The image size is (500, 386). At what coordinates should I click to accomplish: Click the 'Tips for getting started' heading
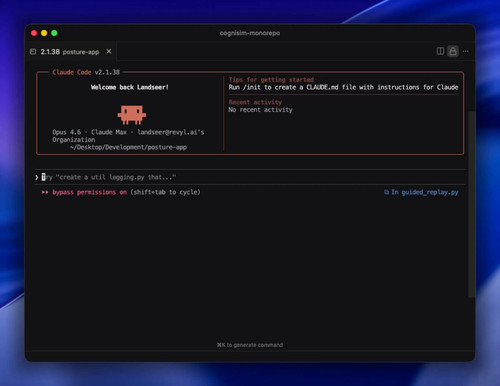point(271,80)
